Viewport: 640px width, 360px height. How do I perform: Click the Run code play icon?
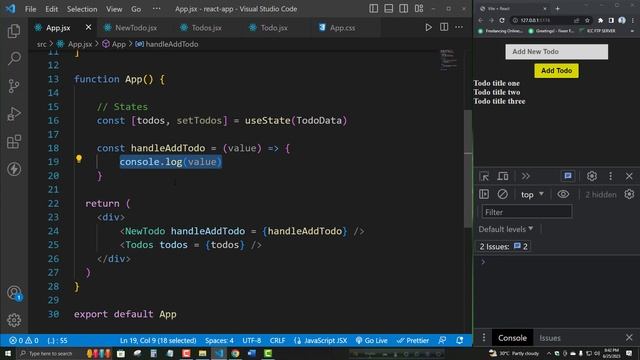(428, 27)
